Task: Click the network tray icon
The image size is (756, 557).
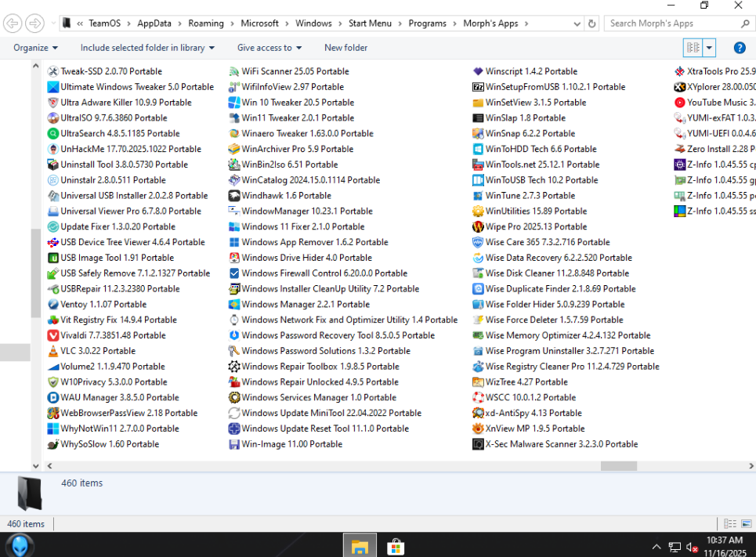Action: point(675,548)
